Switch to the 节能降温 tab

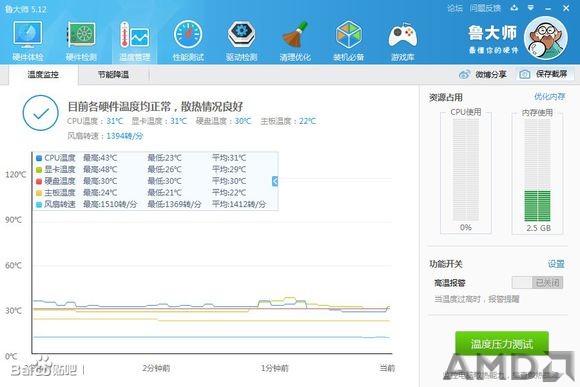[x=113, y=75]
